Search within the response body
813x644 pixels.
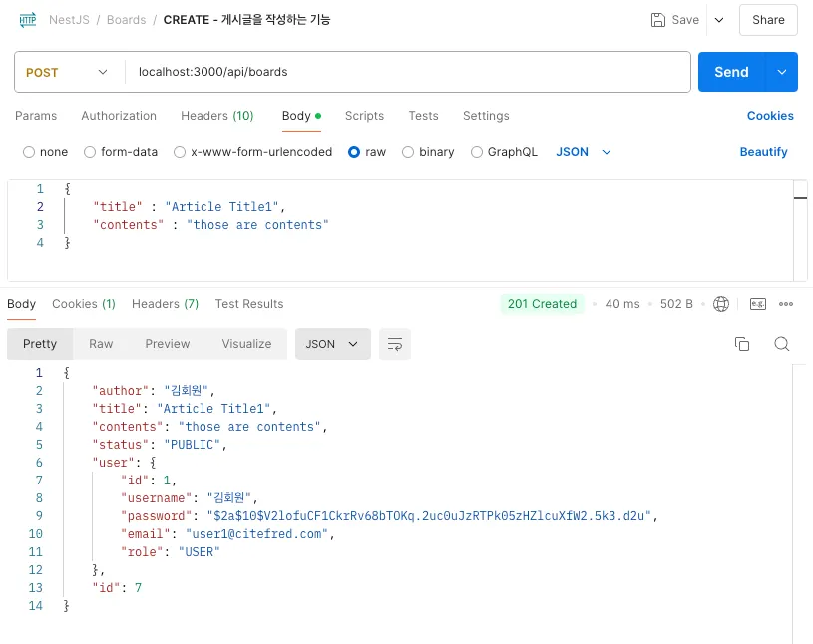coord(782,344)
